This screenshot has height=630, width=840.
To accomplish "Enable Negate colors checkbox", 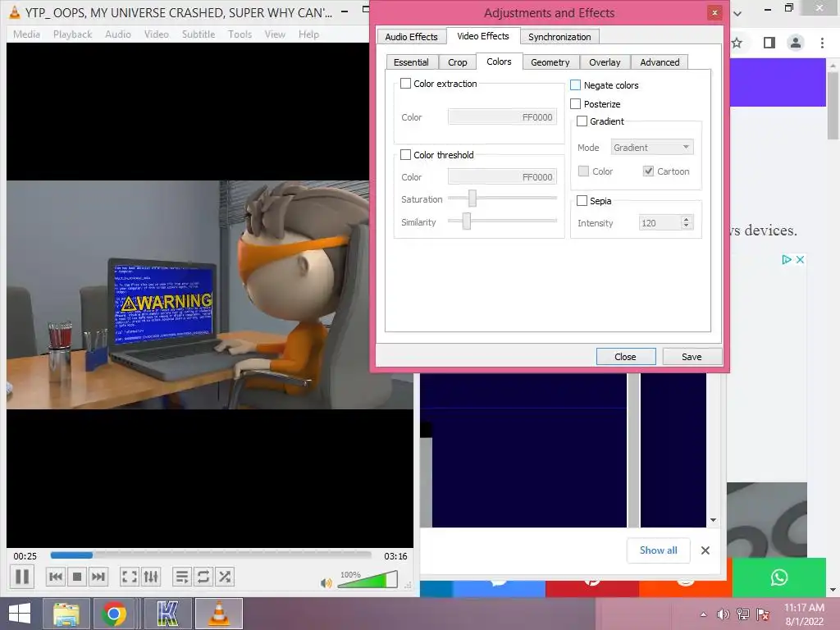I will (x=575, y=85).
